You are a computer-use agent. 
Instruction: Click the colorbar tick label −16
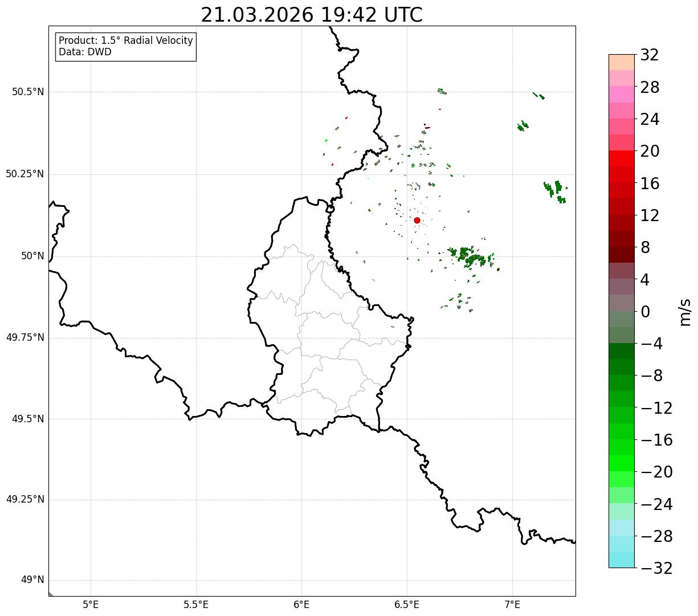(x=656, y=440)
